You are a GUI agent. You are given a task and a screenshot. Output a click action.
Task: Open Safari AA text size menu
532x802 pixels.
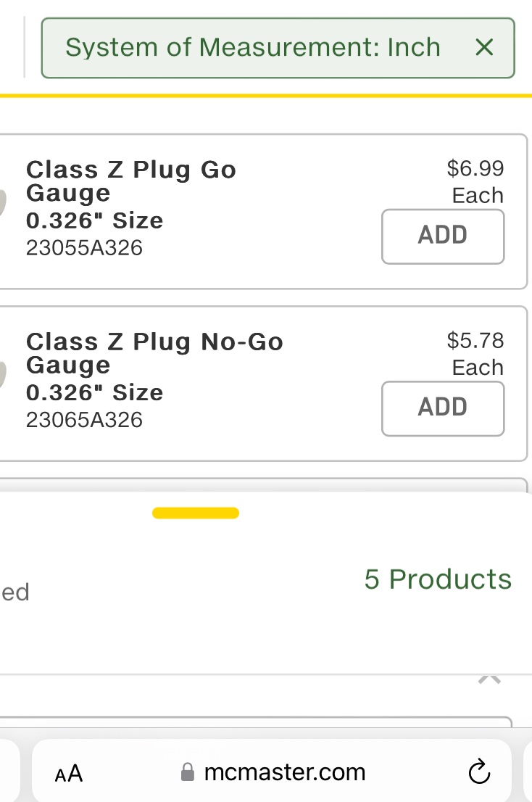pos(69,774)
